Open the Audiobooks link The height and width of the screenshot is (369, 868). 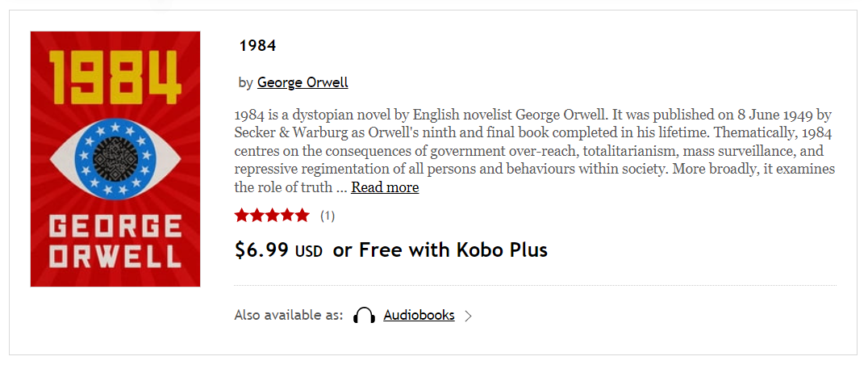coord(419,315)
